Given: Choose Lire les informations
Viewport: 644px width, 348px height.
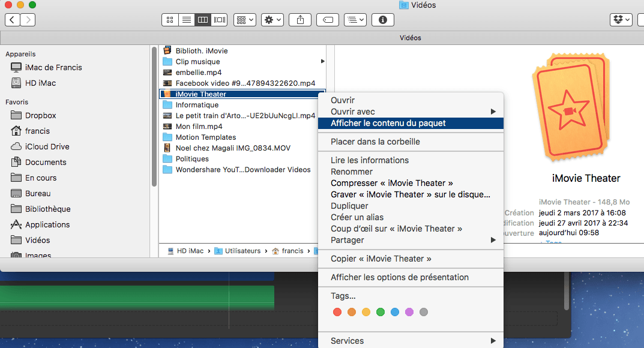Looking at the screenshot, I should click(x=411, y=160).
